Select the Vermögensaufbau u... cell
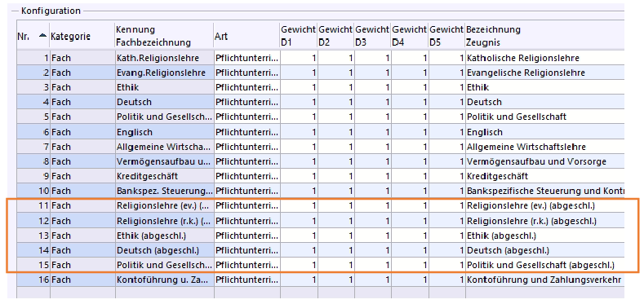 [164, 161]
